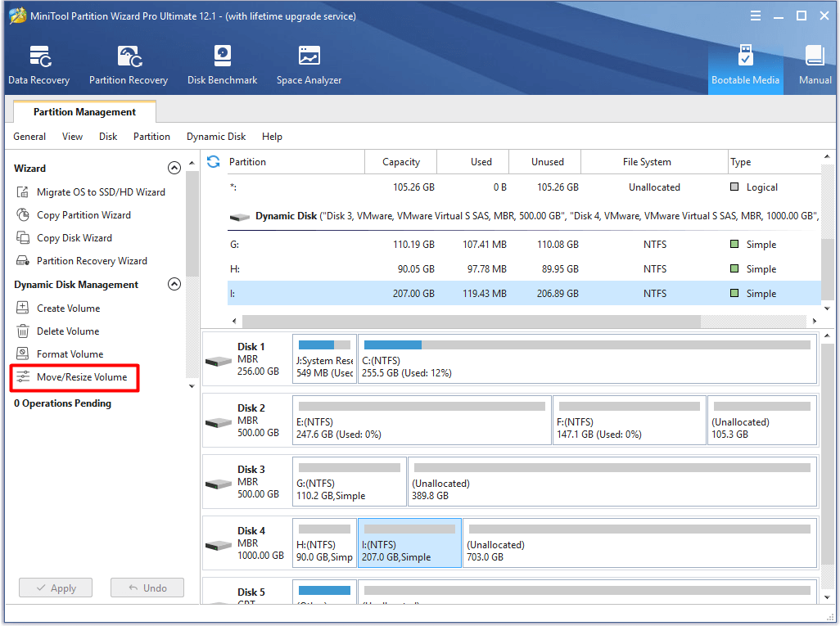Viewport: 840px width, 626px height.
Task: Select C:(NTFS) partition on Disk 1
Action: click(x=586, y=358)
